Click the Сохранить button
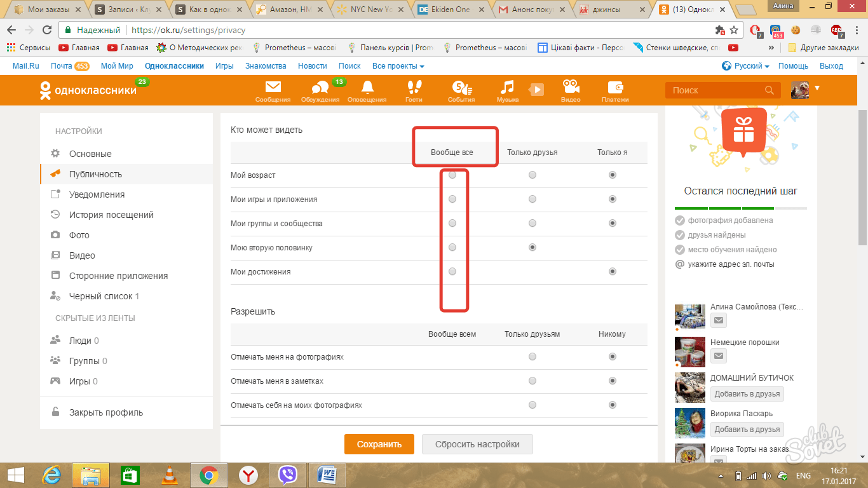The height and width of the screenshot is (488, 868). 379,444
